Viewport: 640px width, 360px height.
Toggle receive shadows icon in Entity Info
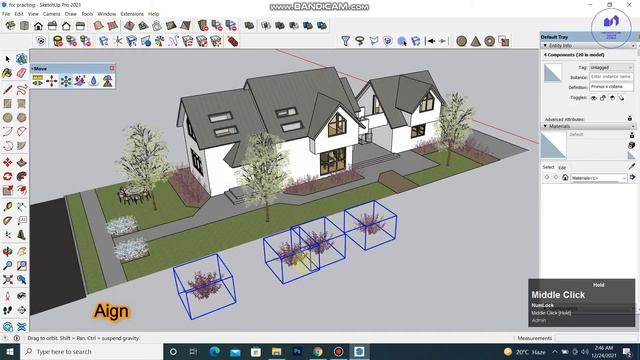pos(612,98)
